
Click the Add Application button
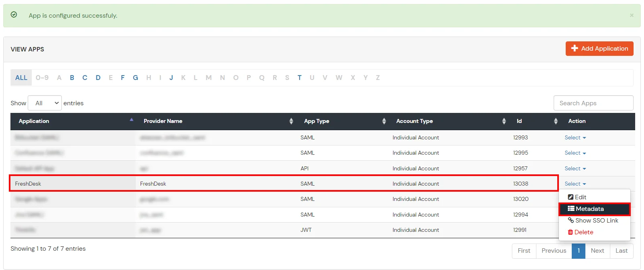tap(599, 49)
